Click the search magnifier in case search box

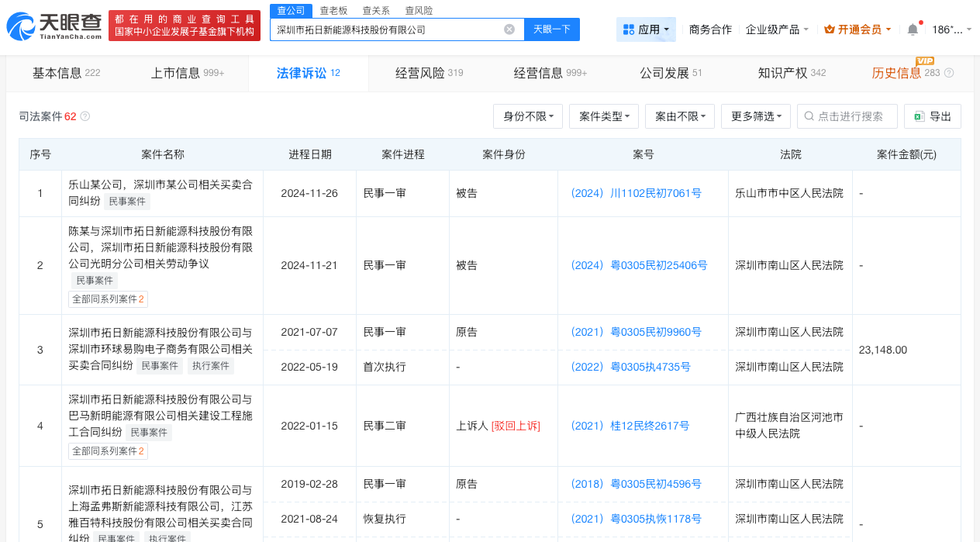pyautogui.click(x=809, y=116)
